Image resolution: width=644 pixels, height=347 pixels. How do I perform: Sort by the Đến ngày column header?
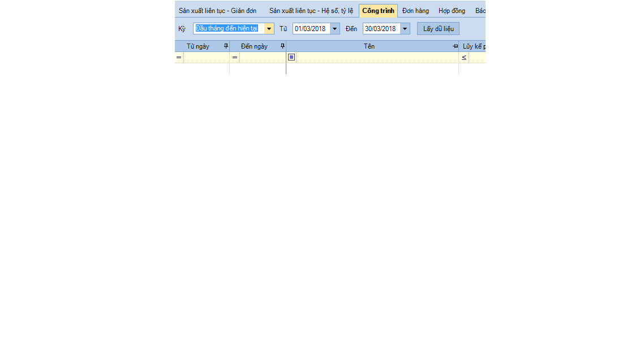pos(254,46)
